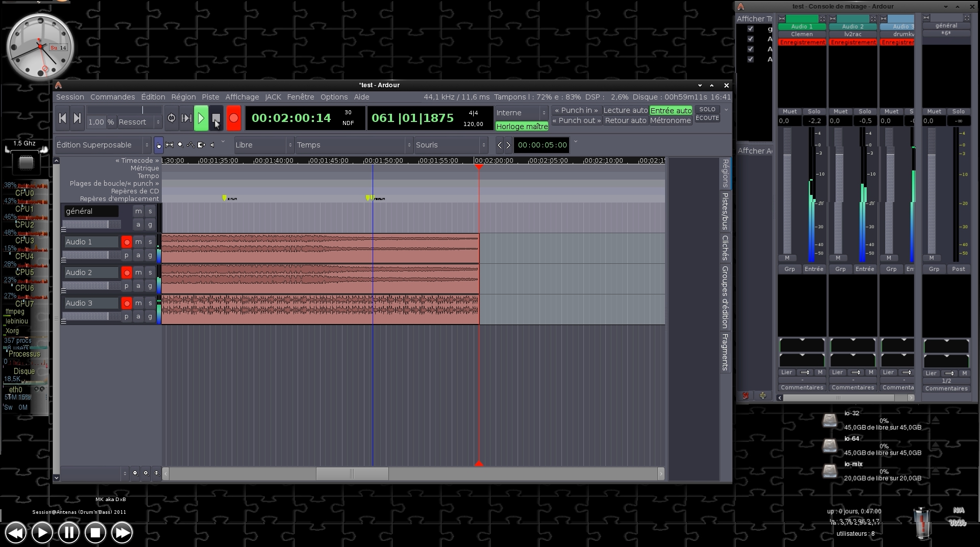
Task: Open Audio 1 Entrée meter point button
Action: coord(814,269)
